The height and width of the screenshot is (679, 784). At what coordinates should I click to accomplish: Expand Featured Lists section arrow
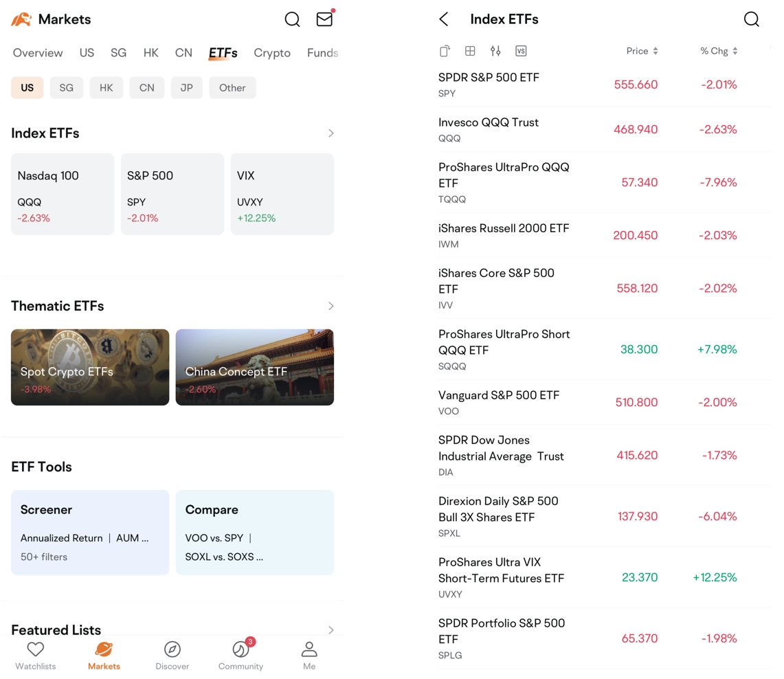[331, 630]
